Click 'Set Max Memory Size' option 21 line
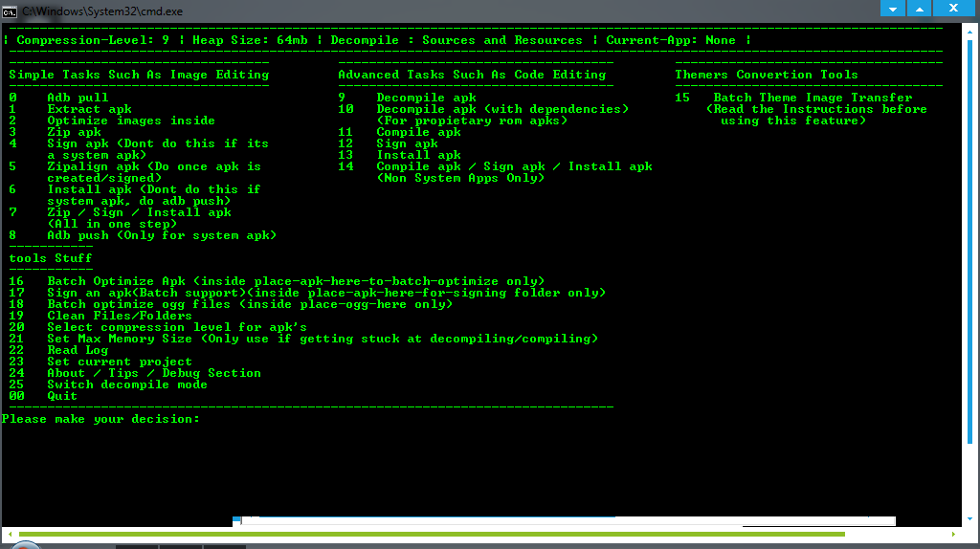980x549 pixels. pos(323,339)
